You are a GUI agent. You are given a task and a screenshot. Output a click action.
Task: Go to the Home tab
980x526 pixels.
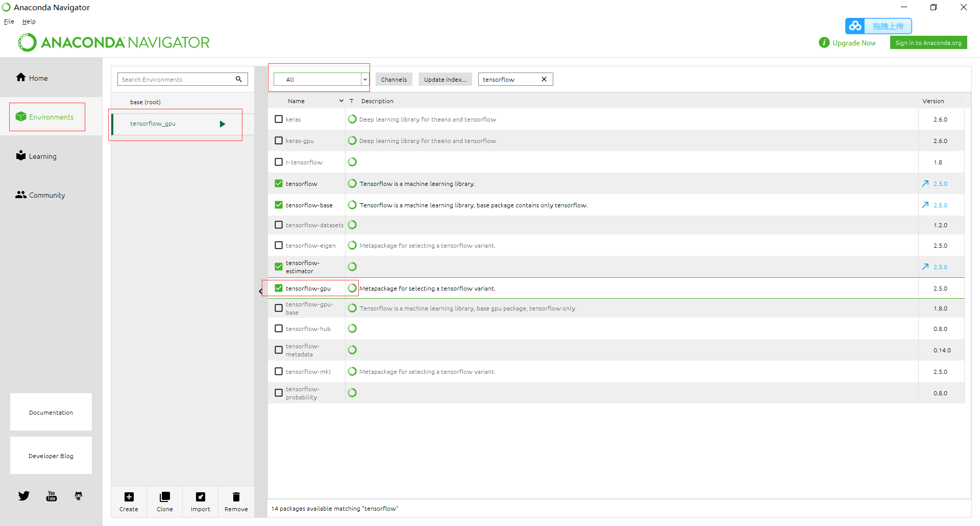click(51, 78)
